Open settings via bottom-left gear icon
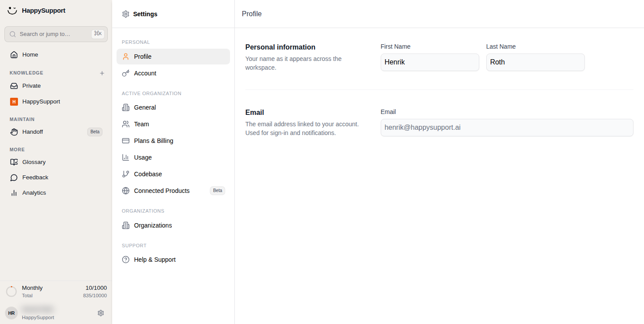Viewport: 644px width, 324px height. click(x=101, y=313)
